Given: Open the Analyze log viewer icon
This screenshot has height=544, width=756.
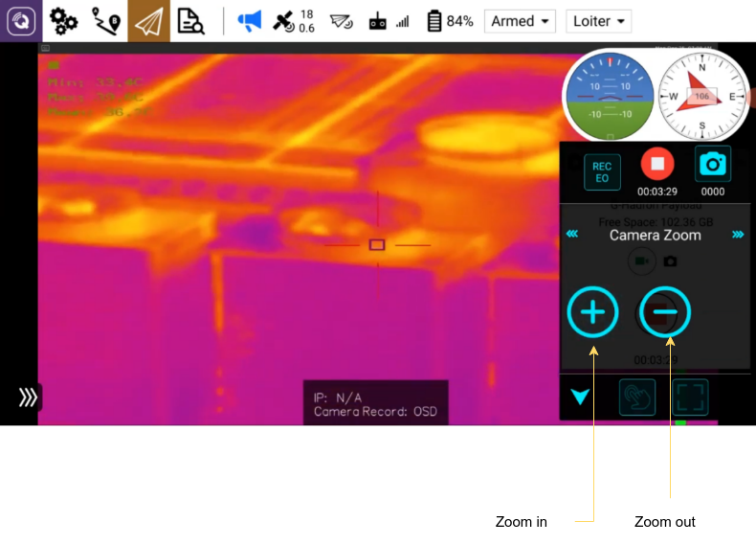Looking at the screenshot, I should [x=191, y=21].
